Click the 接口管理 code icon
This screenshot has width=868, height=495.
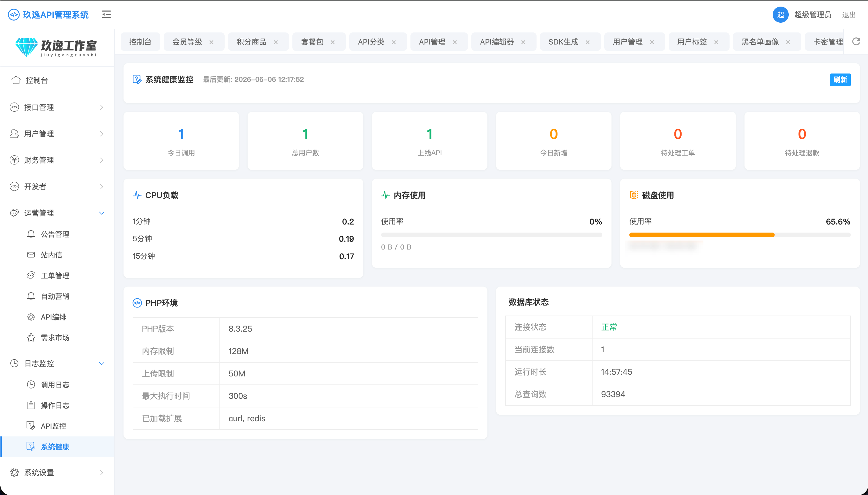pyautogui.click(x=14, y=107)
